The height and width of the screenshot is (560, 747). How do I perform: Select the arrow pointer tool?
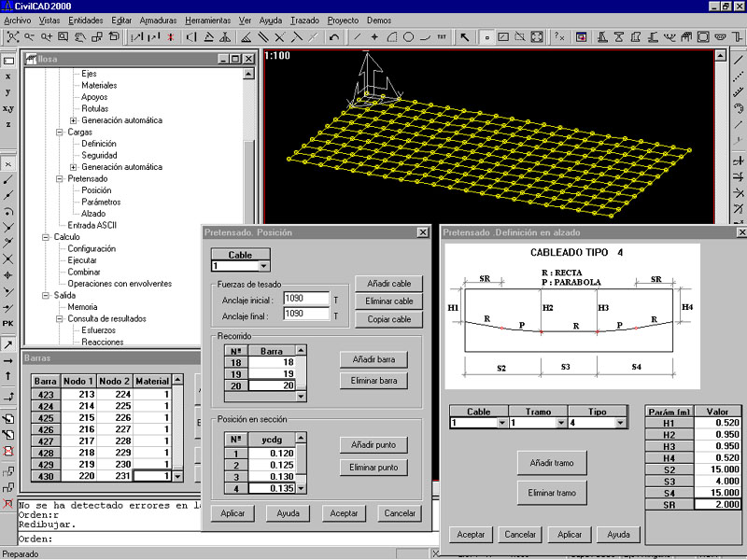pos(464,37)
